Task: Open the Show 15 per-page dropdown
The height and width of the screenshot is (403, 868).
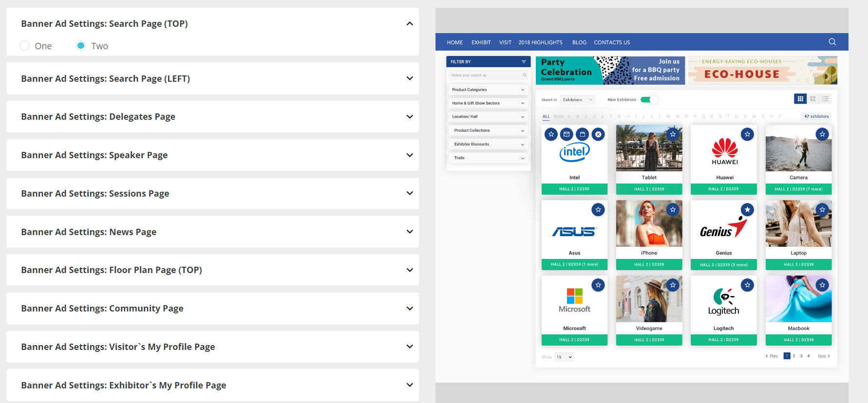Action: 564,357
